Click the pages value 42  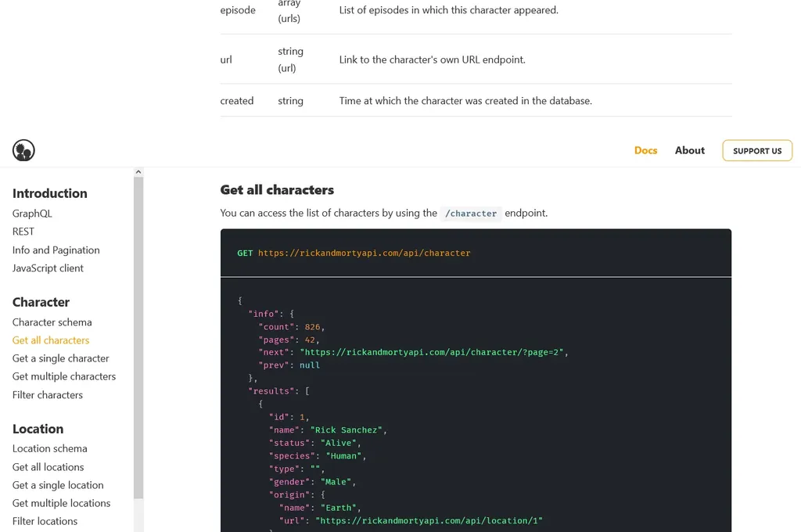(x=310, y=340)
